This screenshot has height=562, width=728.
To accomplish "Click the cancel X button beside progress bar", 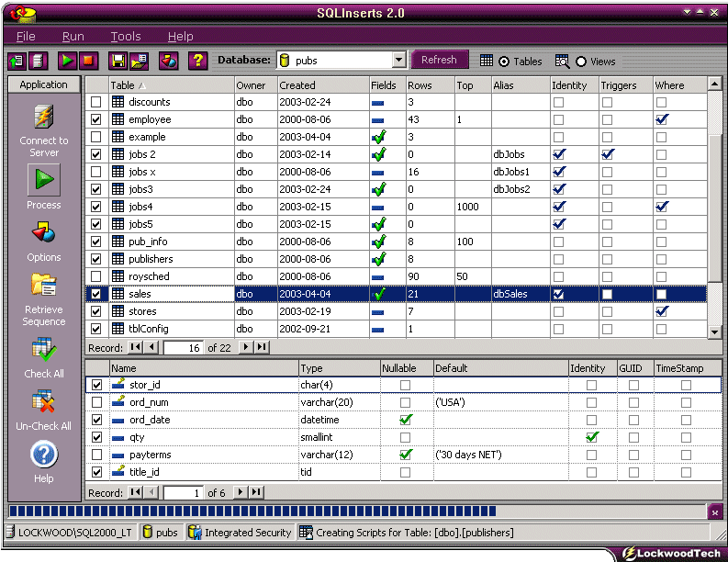I will pyautogui.click(x=714, y=512).
